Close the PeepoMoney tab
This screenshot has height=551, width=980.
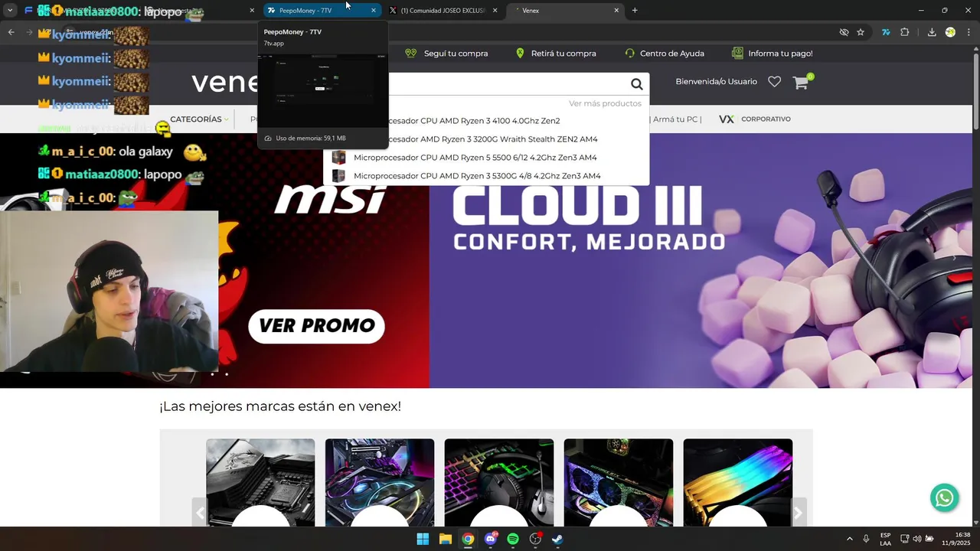point(374,11)
